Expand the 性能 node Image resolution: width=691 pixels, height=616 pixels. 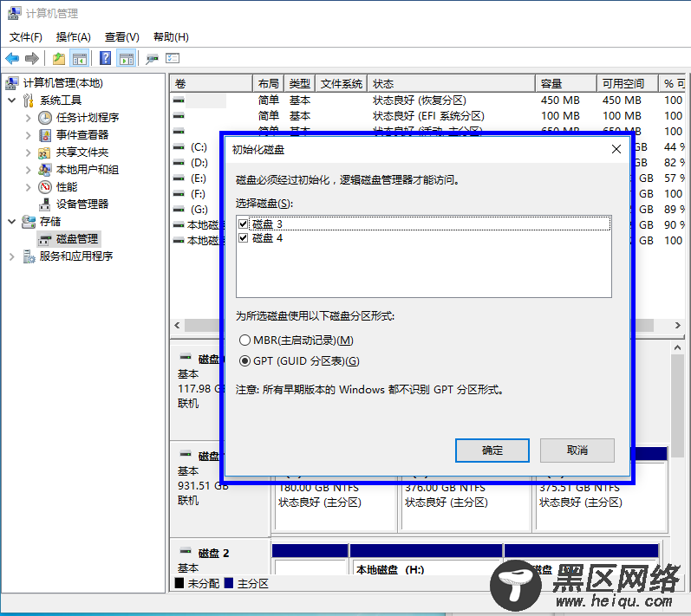pyautogui.click(x=29, y=187)
